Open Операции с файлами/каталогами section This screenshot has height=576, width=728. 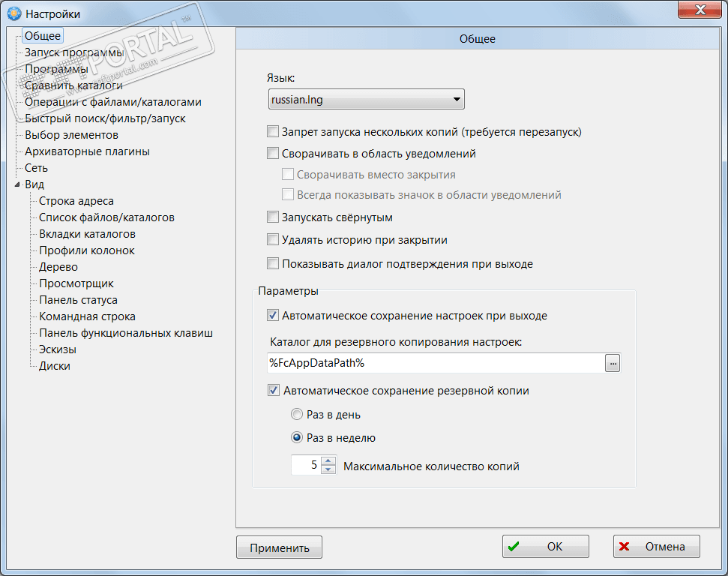pos(112,102)
